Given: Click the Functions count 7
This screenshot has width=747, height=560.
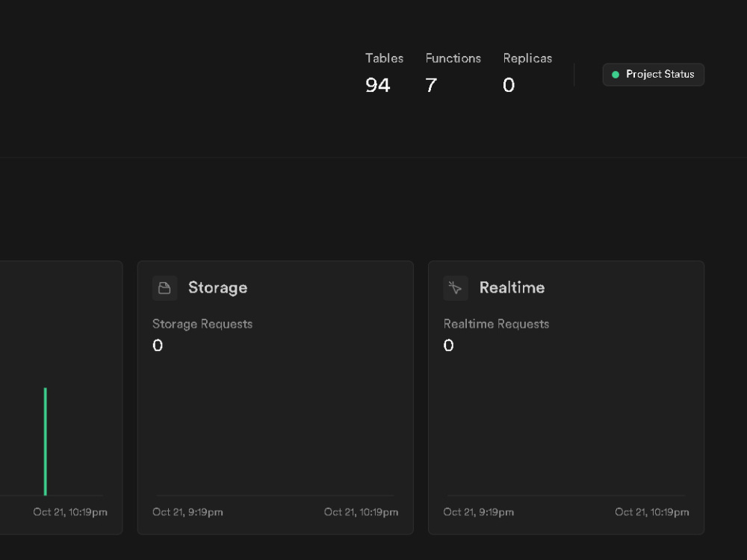Looking at the screenshot, I should pyautogui.click(x=431, y=85).
